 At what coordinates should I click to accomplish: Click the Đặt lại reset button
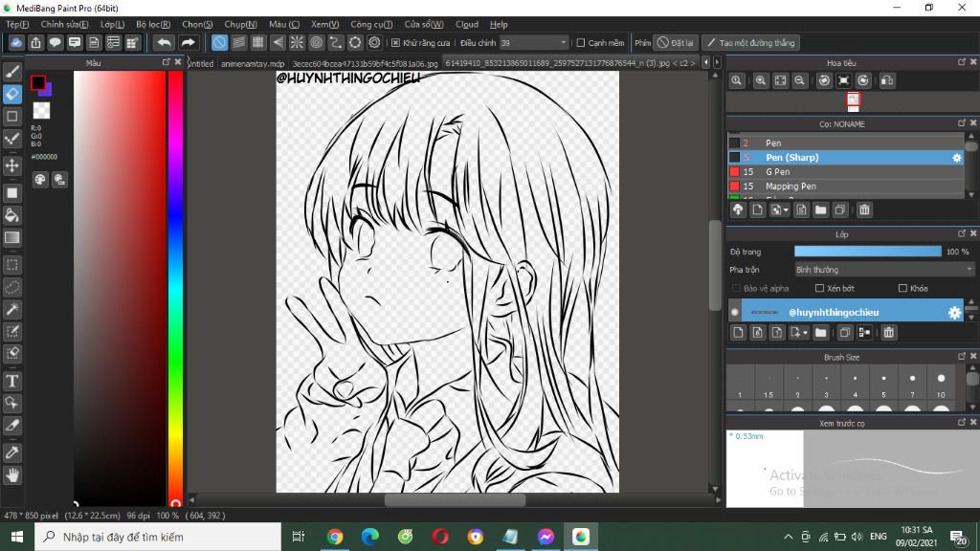pyautogui.click(x=675, y=42)
